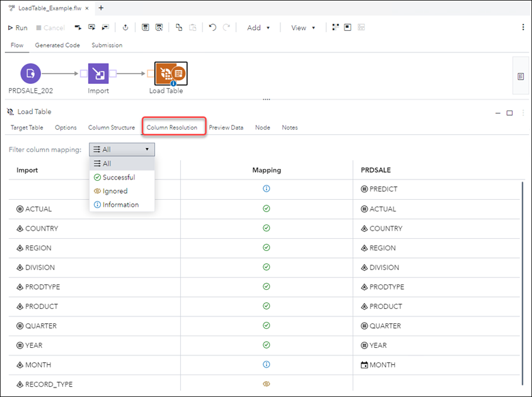Switch to the Generated Code tab

tap(57, 46)
